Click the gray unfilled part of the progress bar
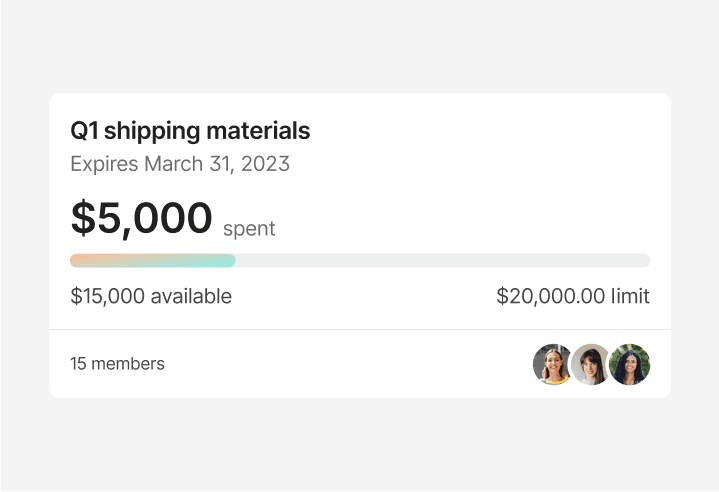This screenshot has width=719, height=492. point(442,261)
